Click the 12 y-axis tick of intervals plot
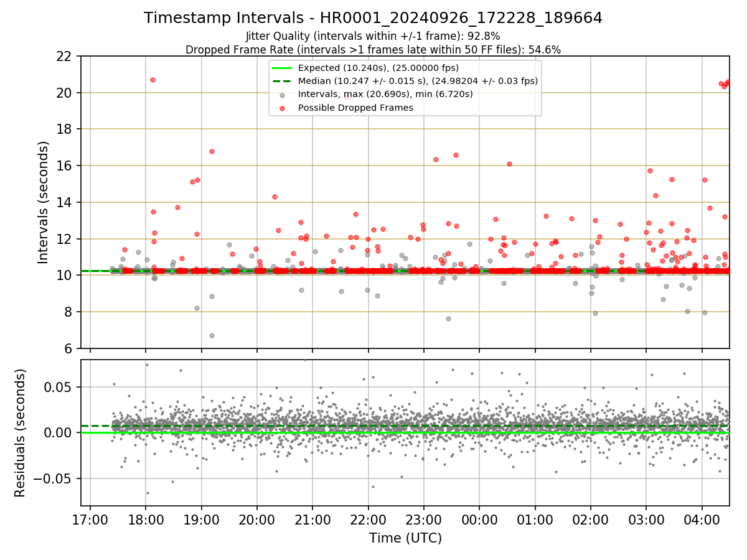The width and height of the screenshot is (747, 560). point(65,239)
